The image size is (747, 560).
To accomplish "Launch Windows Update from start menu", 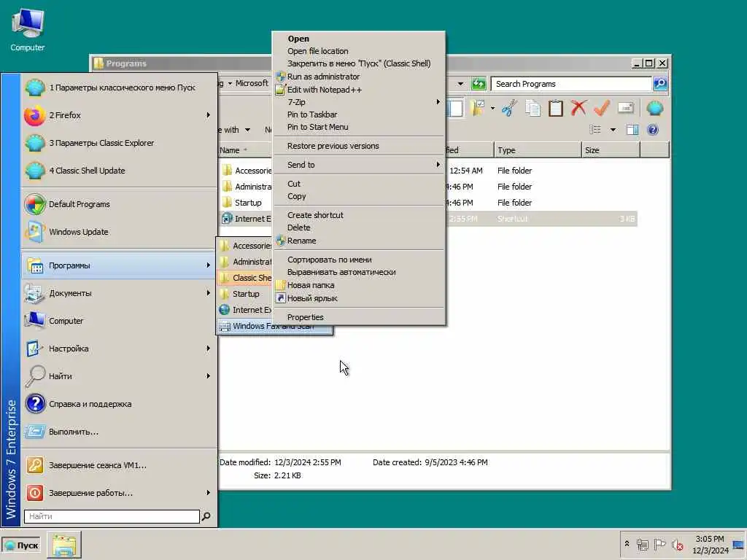I will tap(119, 232).
